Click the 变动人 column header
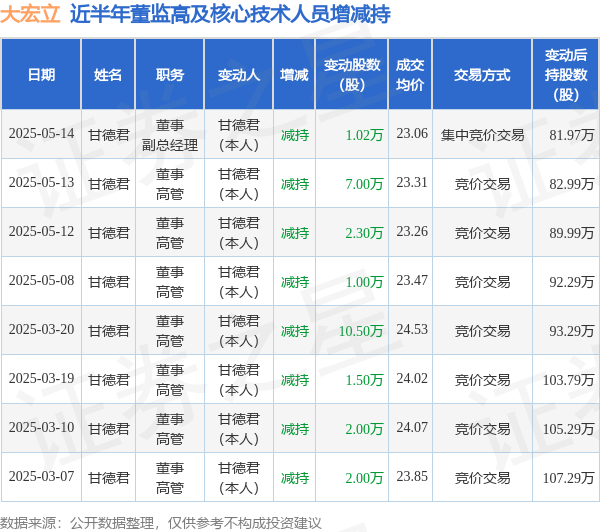 tap(239, 75)
